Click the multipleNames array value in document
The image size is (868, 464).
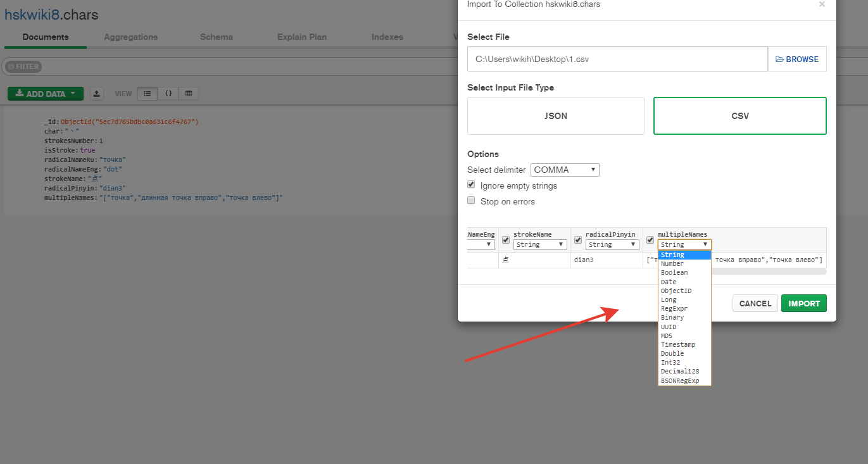(191, 198)
